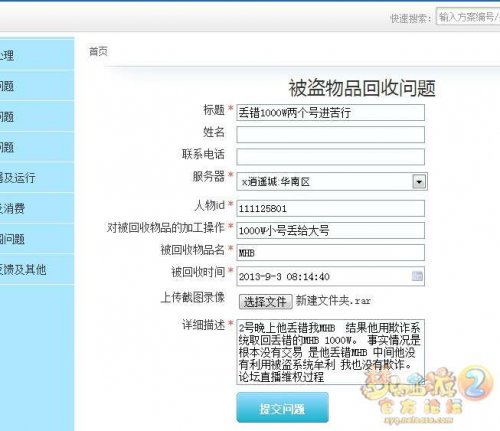Click the 快速搜索 search box
Image resolution: width=500 pixels, height=431 pixels.
click(x=468, y=17)
